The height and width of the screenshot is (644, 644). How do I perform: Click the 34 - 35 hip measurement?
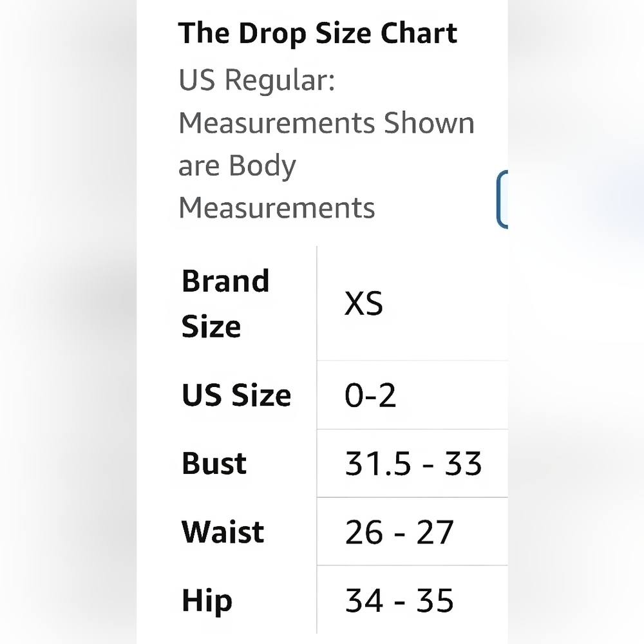[x=399, y=600]
